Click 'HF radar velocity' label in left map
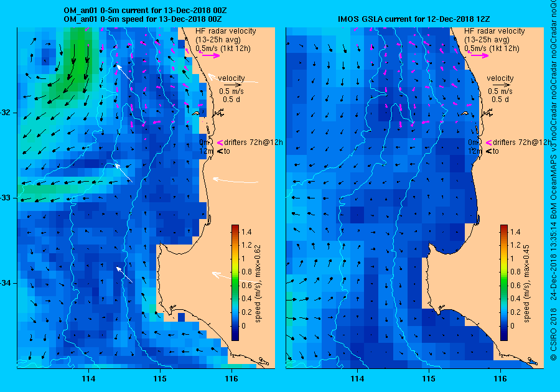Viewport: 560px width, 392px height. [226, 31]
